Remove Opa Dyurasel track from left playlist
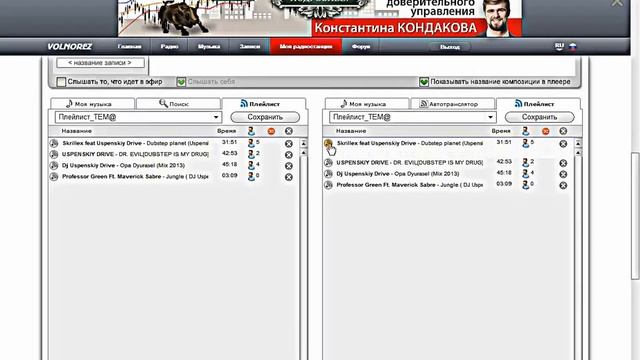 tap(289, 166)
